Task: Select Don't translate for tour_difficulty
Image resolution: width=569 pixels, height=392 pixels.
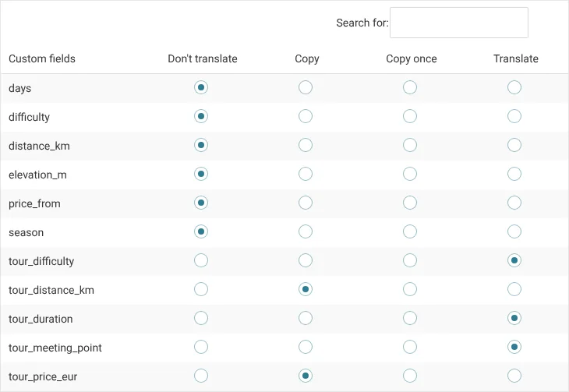Action: click(x=201, y=260)
